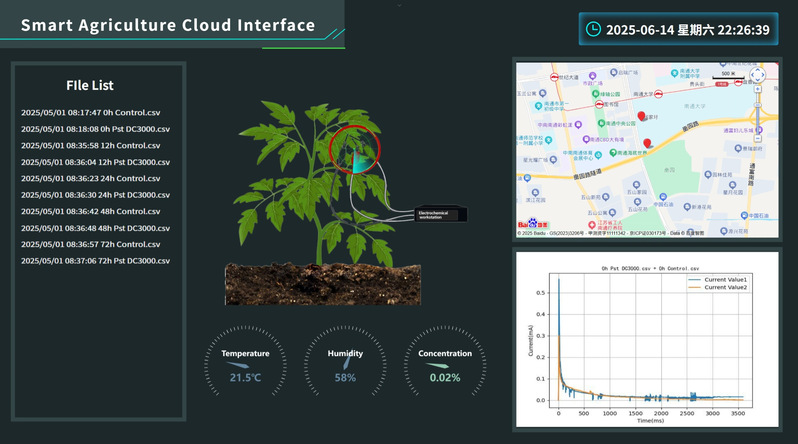The height and width of the screenshot is (444, 798).
Task: Open the 72h Pst DC3000.csv file
Action: [x=95, y=261]
